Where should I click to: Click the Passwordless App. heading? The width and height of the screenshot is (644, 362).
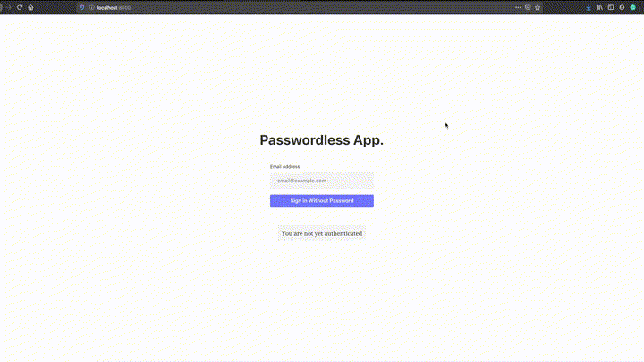click(x=322, y=140)
